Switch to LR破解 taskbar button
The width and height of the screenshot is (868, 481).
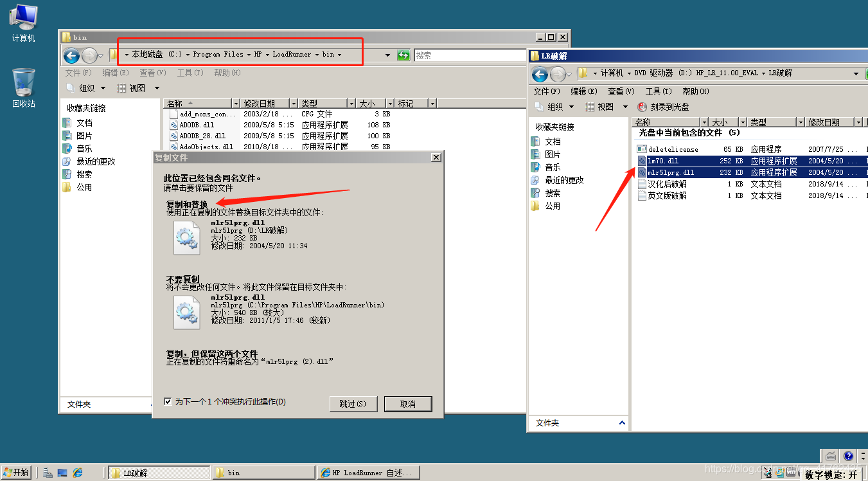click(x=159, y=473)
